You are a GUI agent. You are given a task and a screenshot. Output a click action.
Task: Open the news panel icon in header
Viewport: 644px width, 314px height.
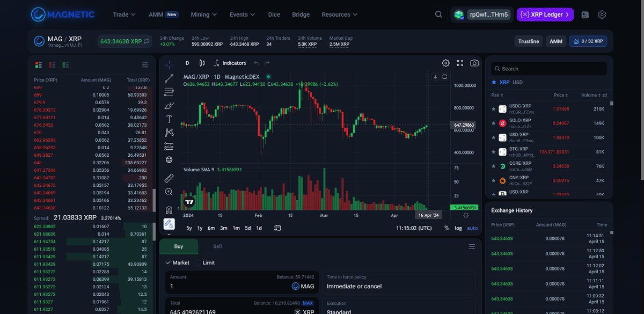(585, 14)
